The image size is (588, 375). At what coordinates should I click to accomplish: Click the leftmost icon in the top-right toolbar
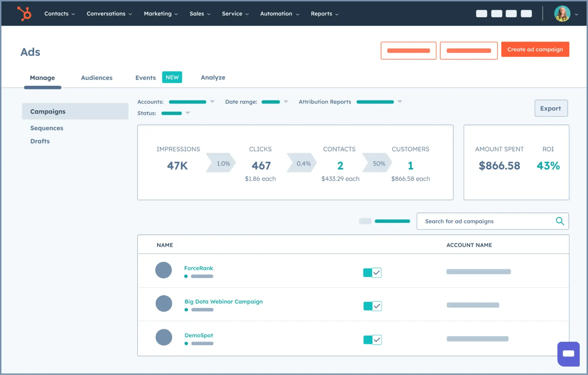tap(482, 13)
